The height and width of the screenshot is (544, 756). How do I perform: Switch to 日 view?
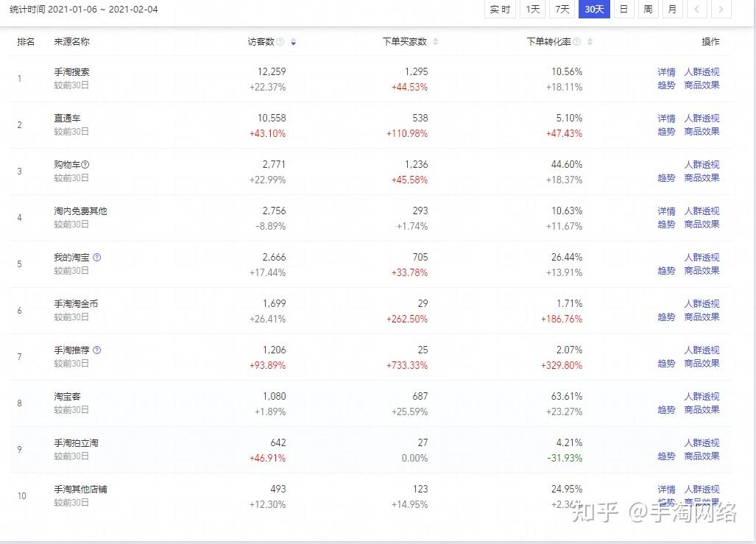point(623,9)
